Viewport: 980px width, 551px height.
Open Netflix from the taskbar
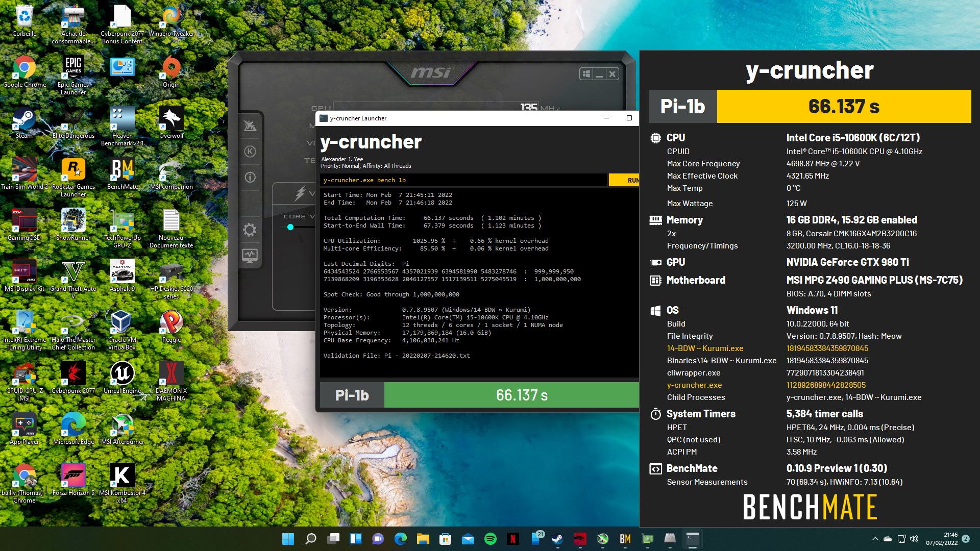click(x=512, y=539)
